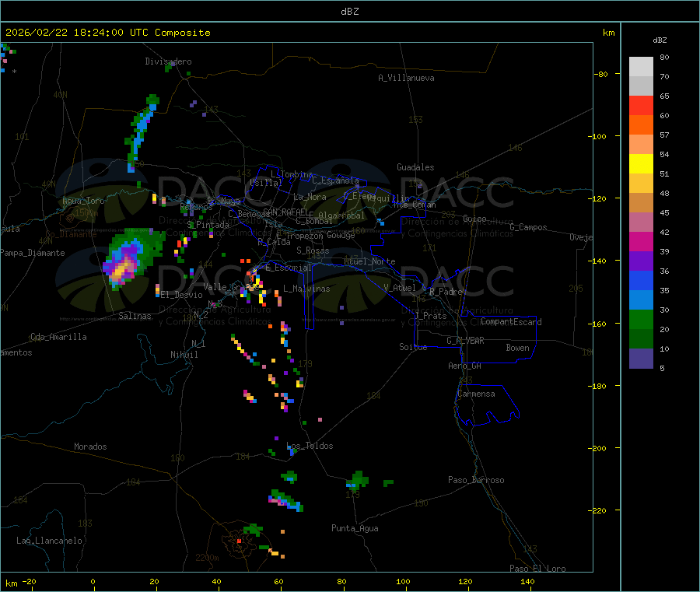Click the 'R_Padre' map label
This screenshot has height=592, width=700.
tap(446, 292)
